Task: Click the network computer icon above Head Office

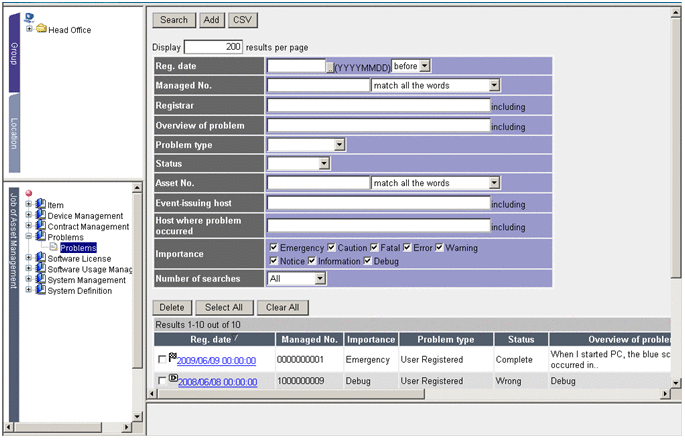Action: [x=29, y=17]
